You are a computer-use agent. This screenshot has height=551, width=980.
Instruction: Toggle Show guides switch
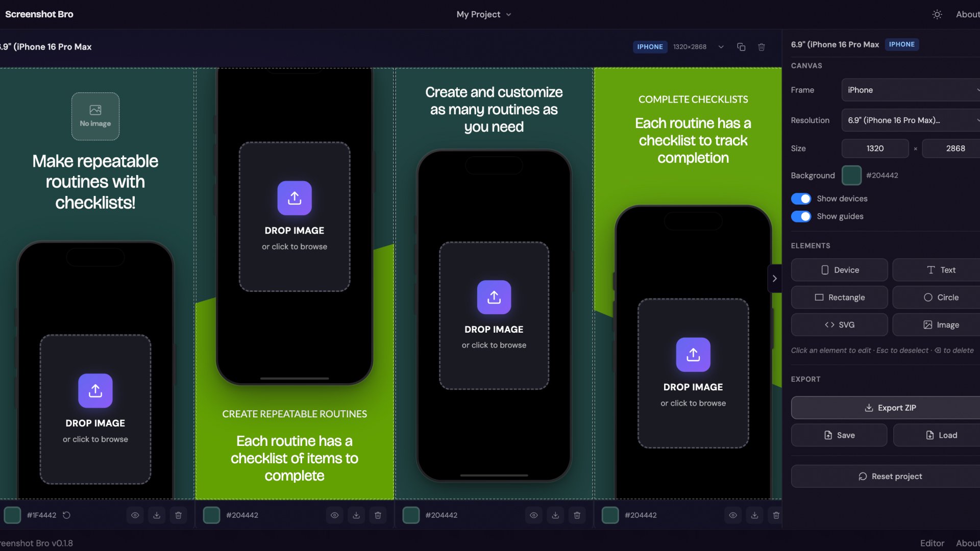click(x=801, y=216)
